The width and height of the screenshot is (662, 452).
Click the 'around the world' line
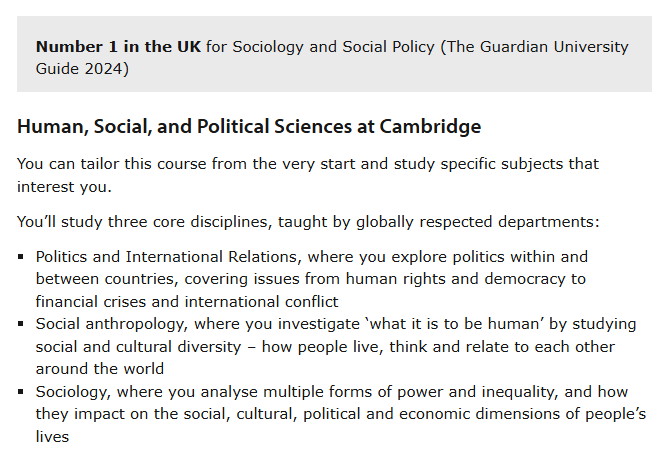[x=100, y=369]
